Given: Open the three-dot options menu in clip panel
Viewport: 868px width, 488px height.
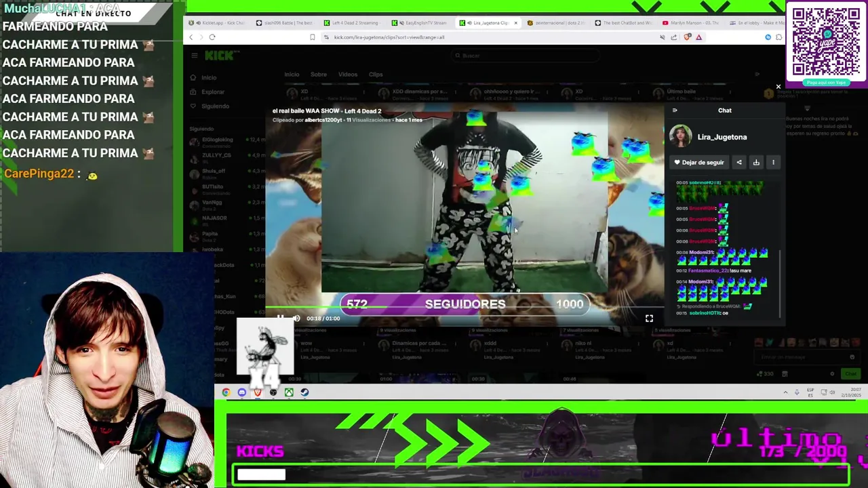Looking at the screenshot, I should click(x=773, y=162).
